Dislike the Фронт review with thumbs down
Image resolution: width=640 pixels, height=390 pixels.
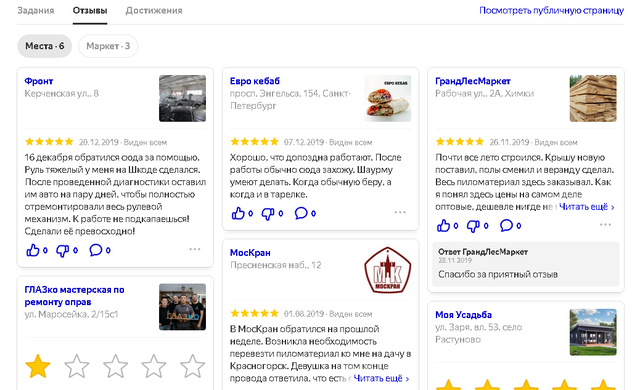coord(62,250)
